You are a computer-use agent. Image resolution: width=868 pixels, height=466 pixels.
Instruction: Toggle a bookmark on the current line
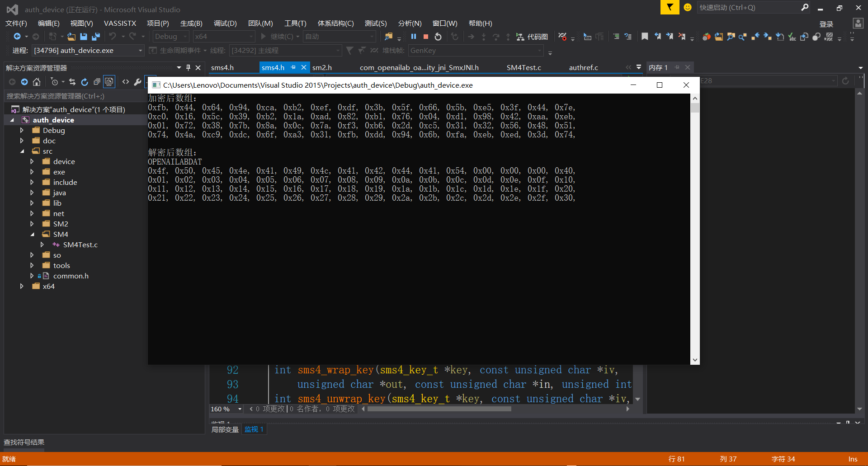click(x=645, y=37)
